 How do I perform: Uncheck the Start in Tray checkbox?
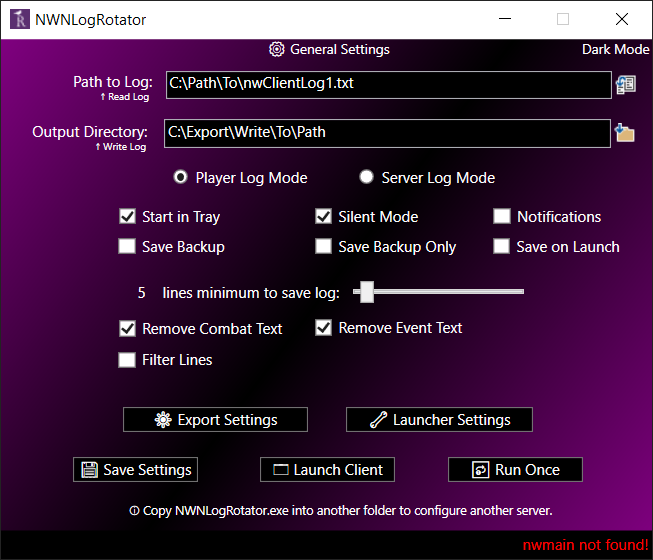point(127,217)
